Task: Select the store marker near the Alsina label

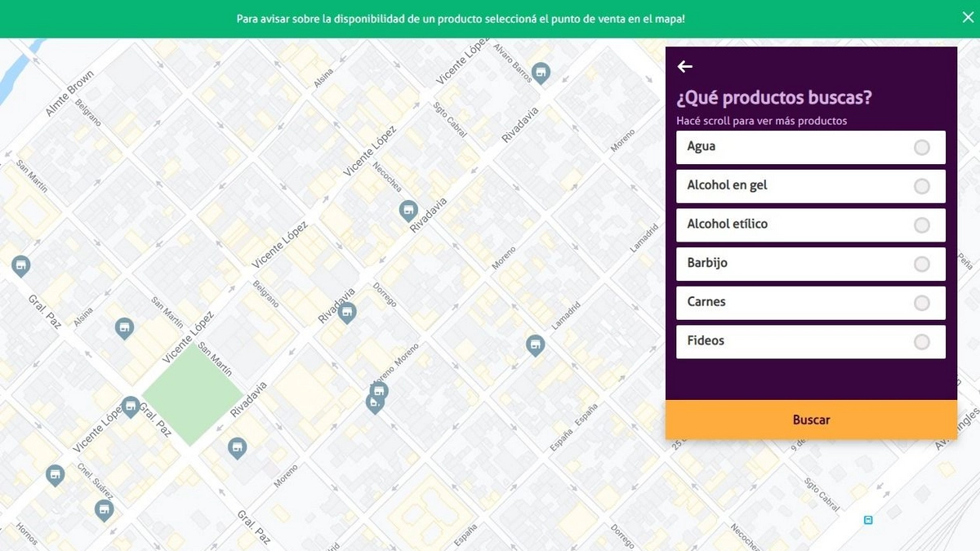Action: [124, 328]
